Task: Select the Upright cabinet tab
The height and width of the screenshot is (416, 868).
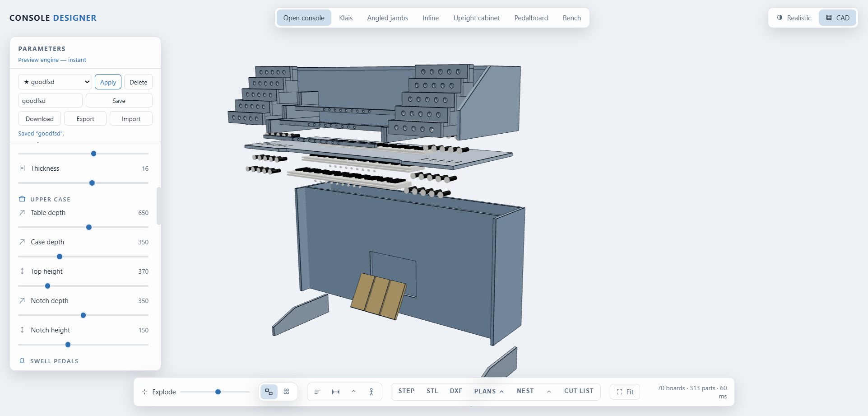Action: 477,18
